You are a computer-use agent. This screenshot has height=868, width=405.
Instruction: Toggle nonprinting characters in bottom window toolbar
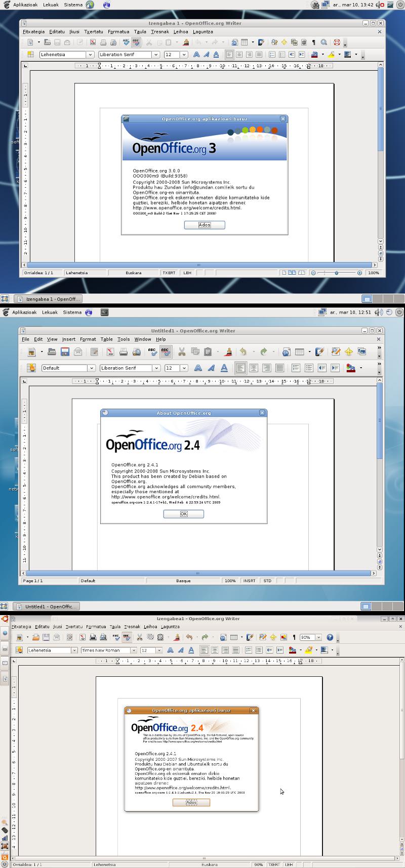[x=294, y=637]
